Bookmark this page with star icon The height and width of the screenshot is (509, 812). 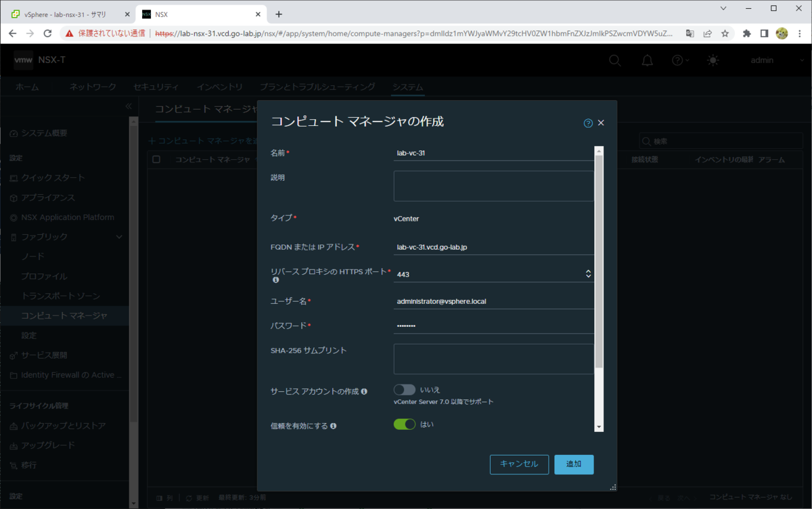[725, 33]
